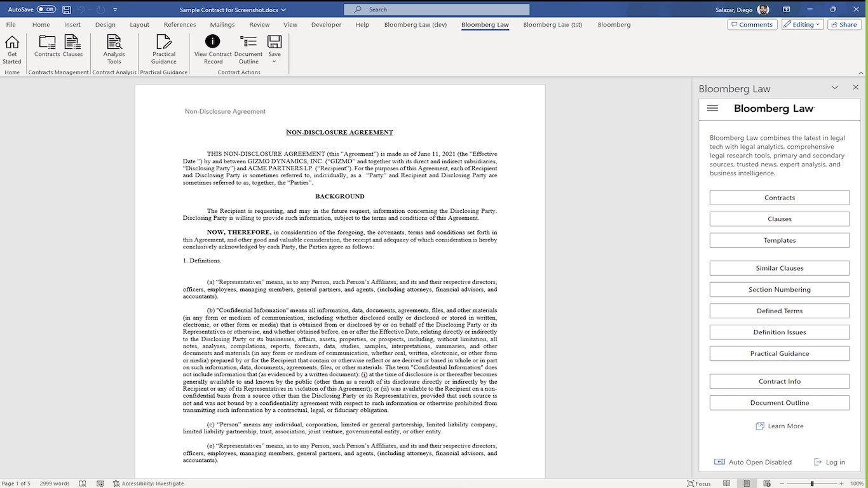Redo the last action
The width and height of the screenshot is (868, 488).
(101, 10)
